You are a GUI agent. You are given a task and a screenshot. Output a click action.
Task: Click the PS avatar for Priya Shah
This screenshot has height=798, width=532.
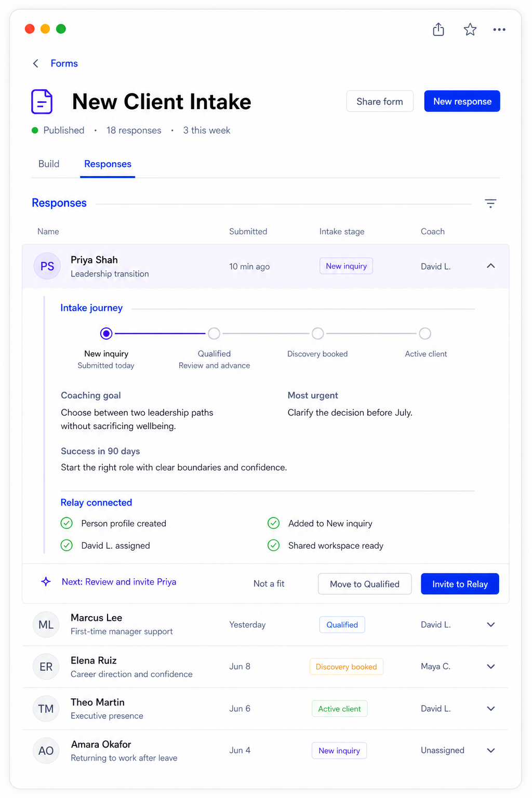tap(47, 266)
